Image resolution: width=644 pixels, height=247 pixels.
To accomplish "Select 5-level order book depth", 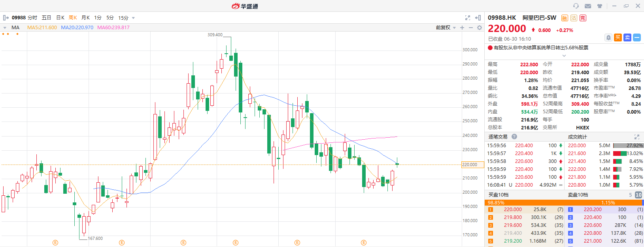I will click(631, 195).
